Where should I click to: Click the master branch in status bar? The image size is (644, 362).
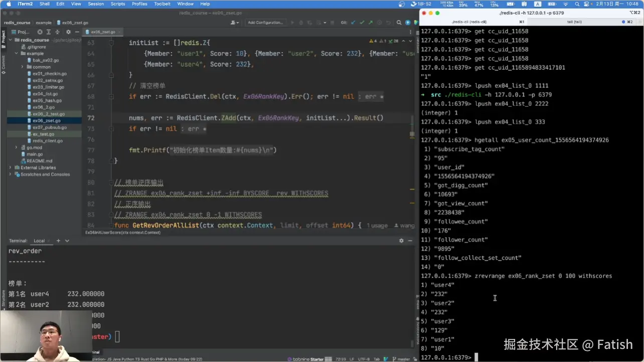[403, 359]
